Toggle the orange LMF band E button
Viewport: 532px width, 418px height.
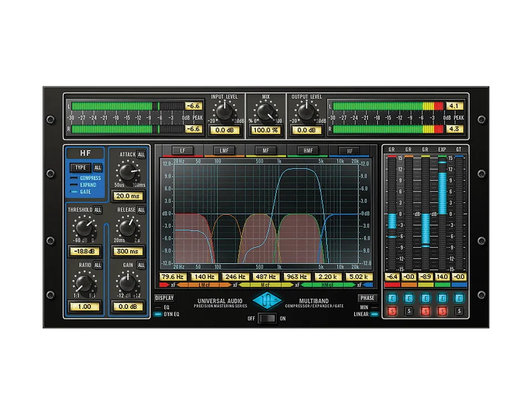click(409, 298)
